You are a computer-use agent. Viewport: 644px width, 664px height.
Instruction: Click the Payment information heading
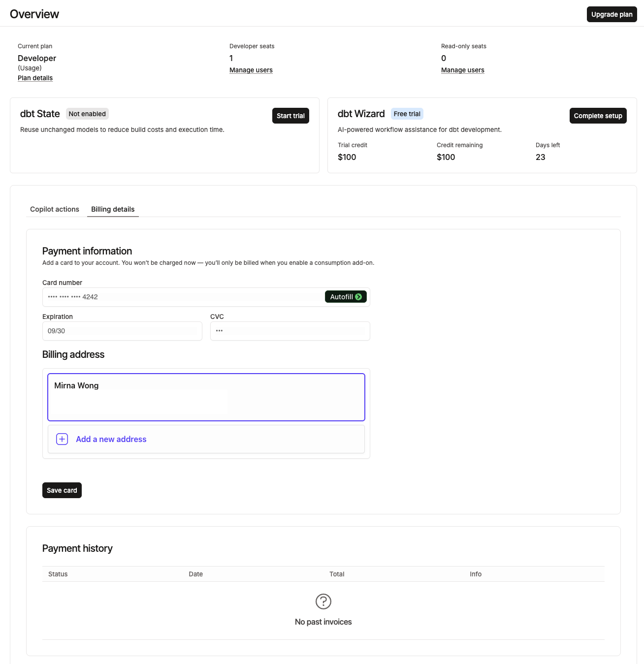[x=87, y=251]
